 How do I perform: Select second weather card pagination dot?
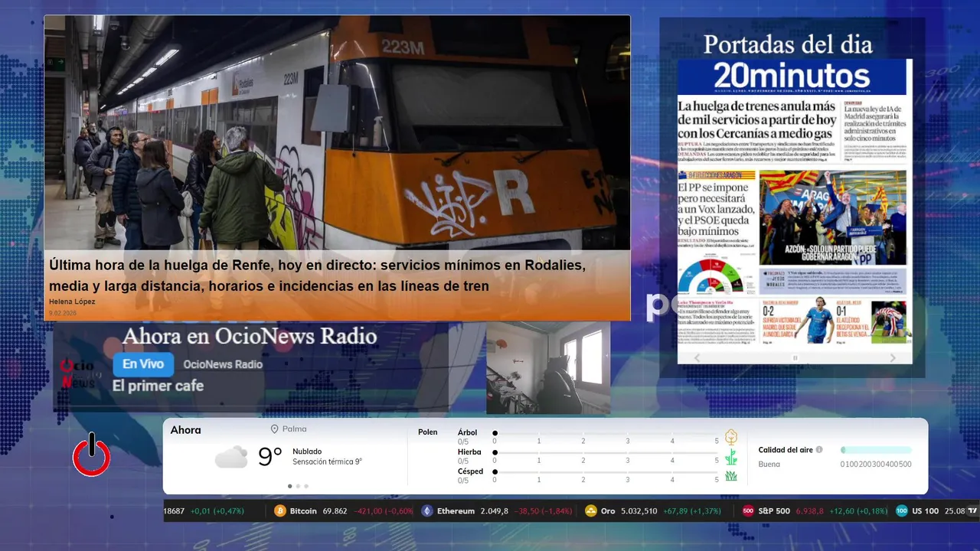(298, 486)
